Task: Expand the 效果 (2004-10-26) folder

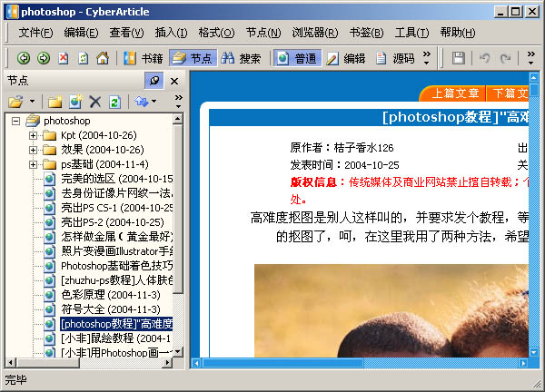Action: (33, 150)
